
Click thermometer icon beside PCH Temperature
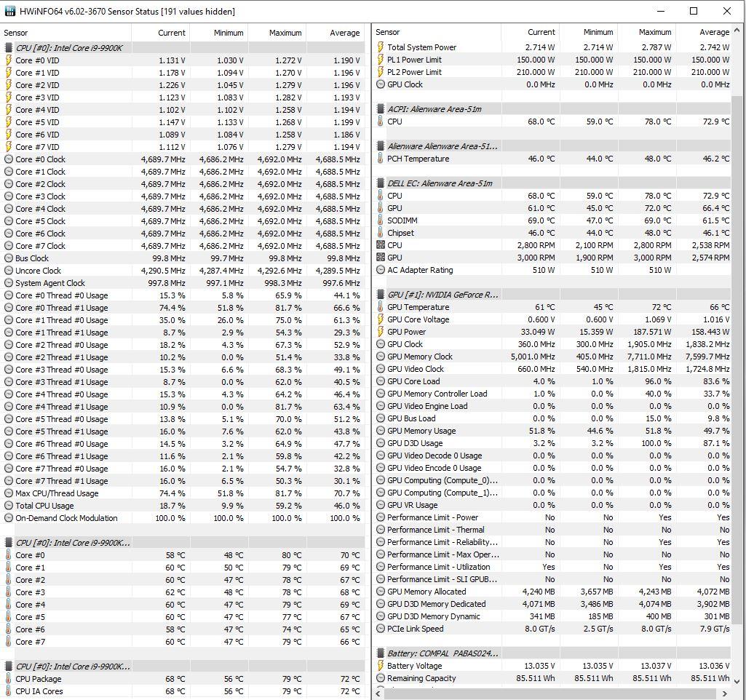(381, 159)
